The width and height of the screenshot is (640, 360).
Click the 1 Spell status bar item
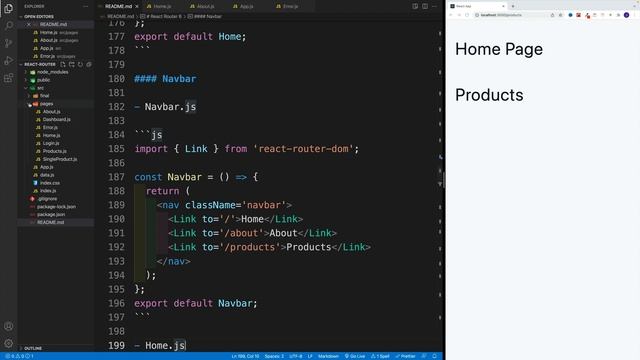pyautogui.click(x=380, y=356)
